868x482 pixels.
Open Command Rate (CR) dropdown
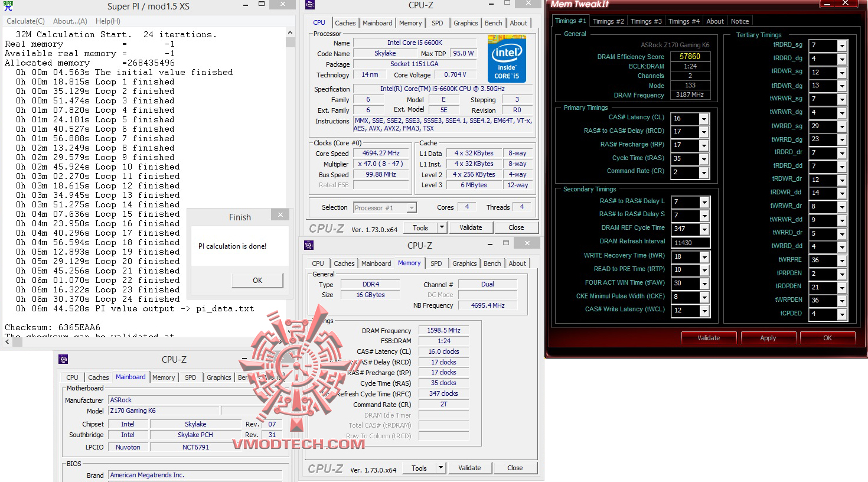pos(704,173)
